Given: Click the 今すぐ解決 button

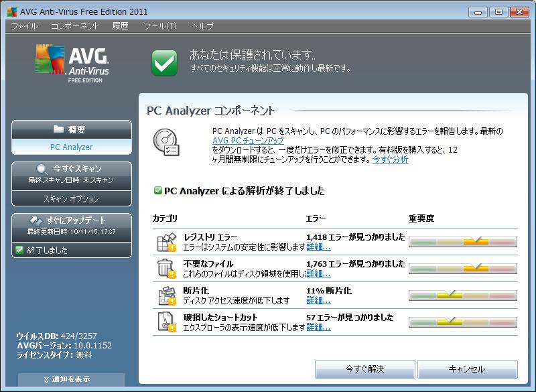Looking at the screenshot, I should point(364,369).
